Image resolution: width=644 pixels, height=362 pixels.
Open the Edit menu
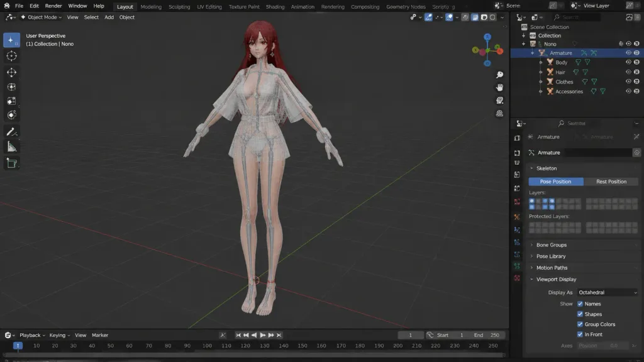[34, 6]
